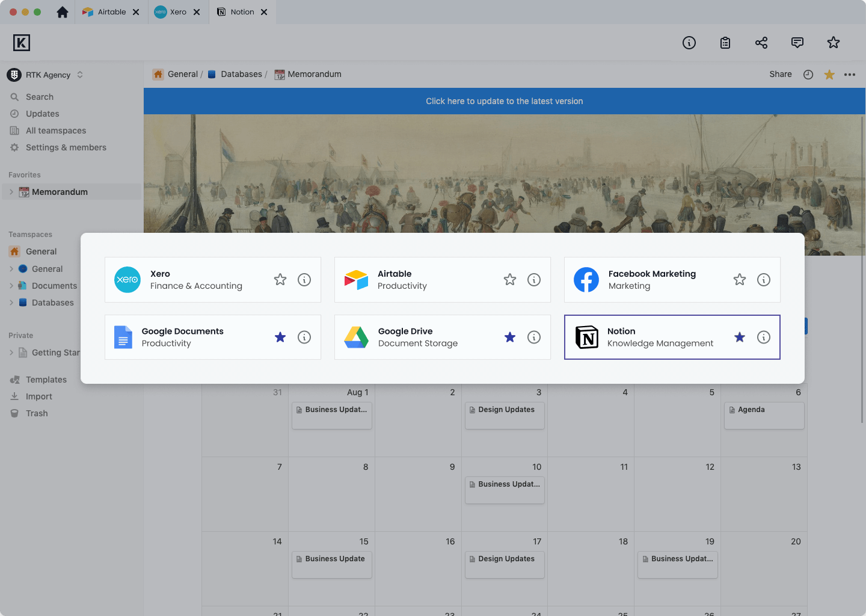Go to Databases in the breadcrumb
This screenshot has width=866, height=616.
click(235, 75)
